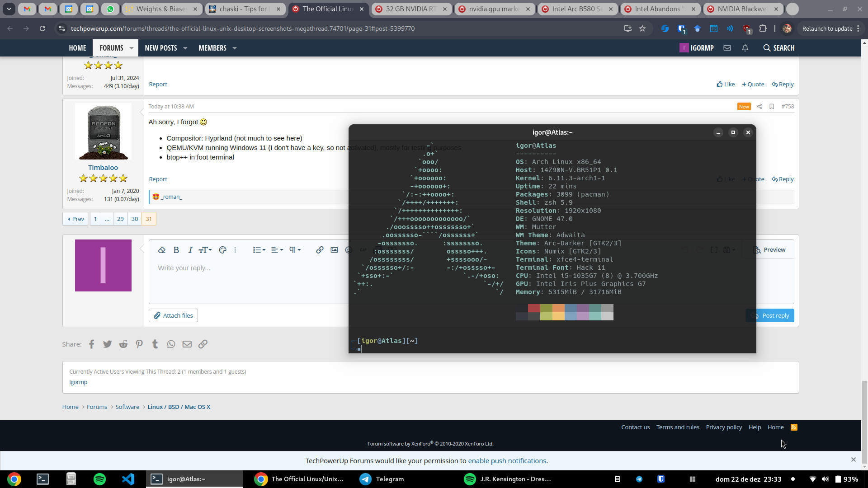Viewport: 868px width, 488px height.
Task: Open forum inbox envelope icon
Action: click(x=727, y=48)
